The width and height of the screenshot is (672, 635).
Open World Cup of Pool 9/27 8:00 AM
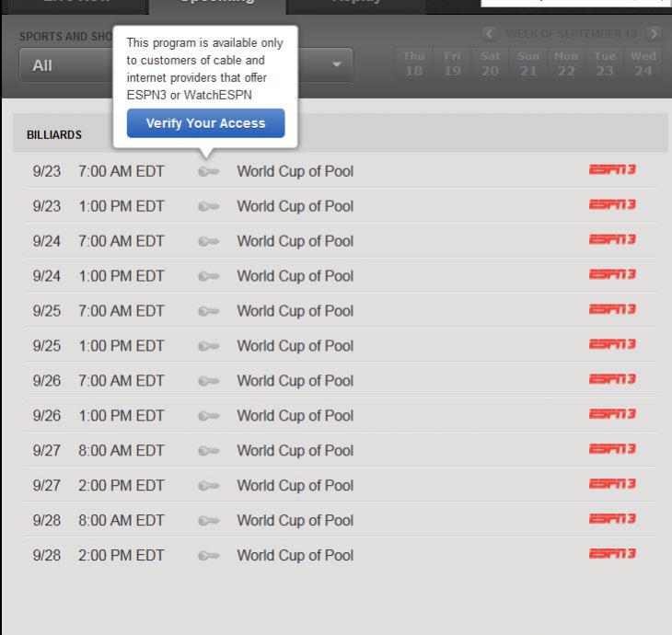pyautogui.click(x=295, y=451)
